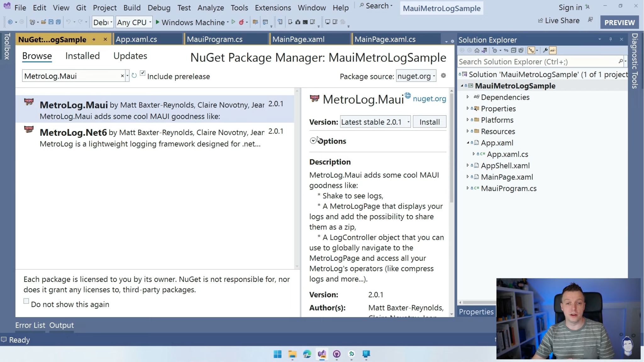Switch Solution Explorer views icon
Image resolution: width=644 pixels, height=362 pixels.
click(x=484, y=50)
